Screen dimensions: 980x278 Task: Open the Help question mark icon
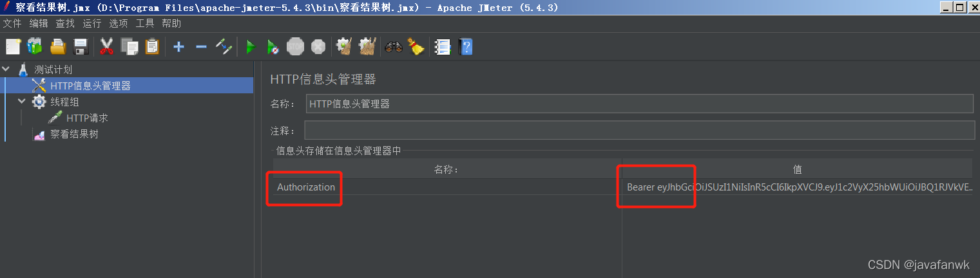[x=465, y=46]
